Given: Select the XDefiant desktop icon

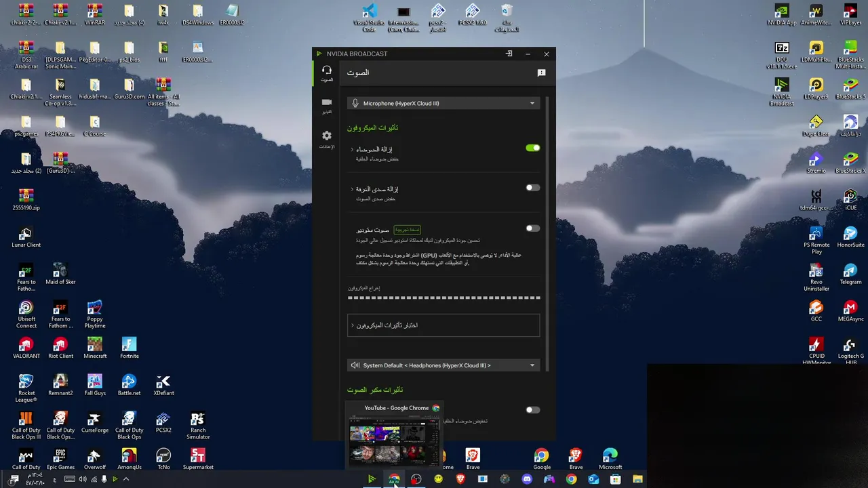Looking at the screenshot, I should [x=163, y=385].
